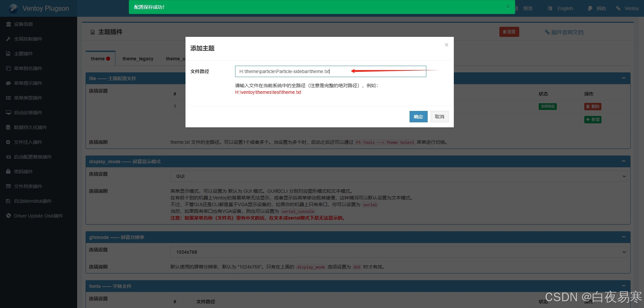Viewport: 644px width, 308px height.
Task: Open 菜单提示插件 in the sidebar
Action: (x=28, y=83)
